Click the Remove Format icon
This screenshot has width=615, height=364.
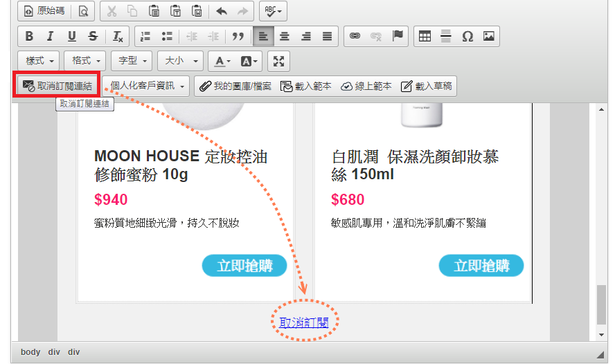(118, 37)
